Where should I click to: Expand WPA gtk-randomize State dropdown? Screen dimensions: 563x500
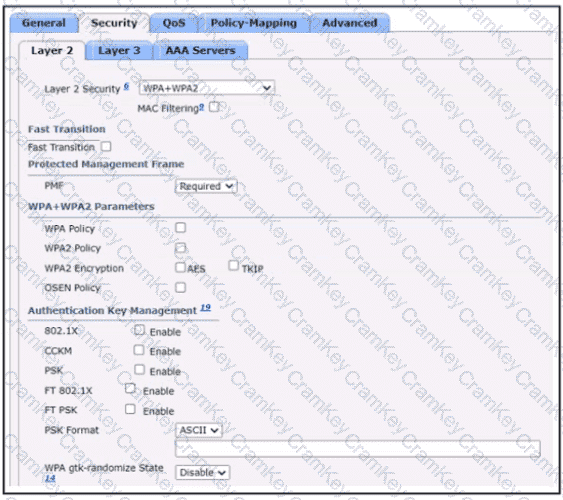[203, 472]
